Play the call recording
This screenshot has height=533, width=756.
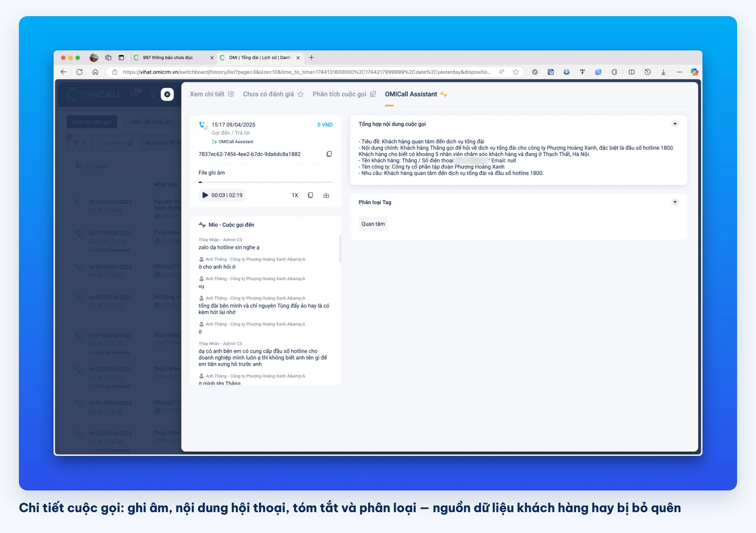pos(205,195)
